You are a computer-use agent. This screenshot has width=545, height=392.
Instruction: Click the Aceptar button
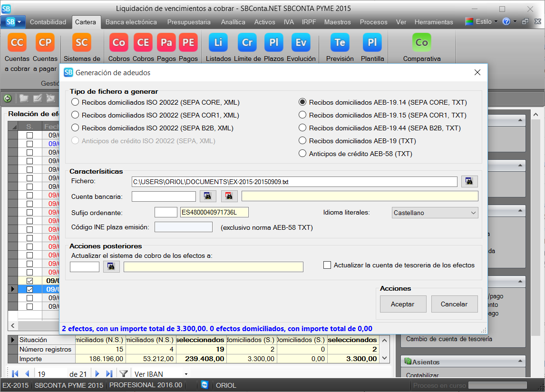pos(402,304)
